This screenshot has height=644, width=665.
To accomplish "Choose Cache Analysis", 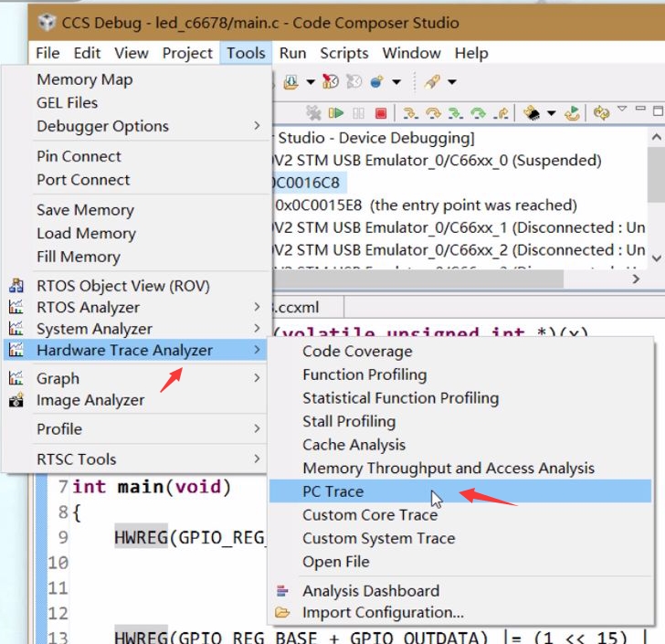I will (460, 445).
